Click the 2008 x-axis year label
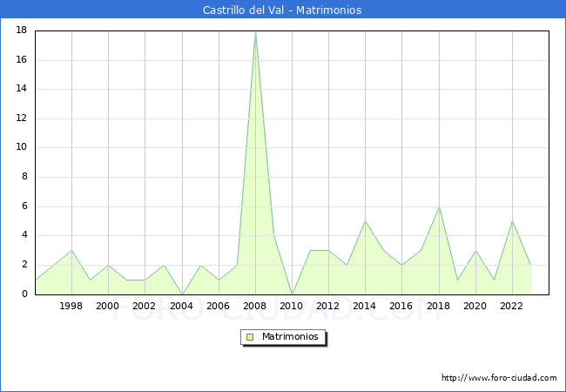This screenshot has height=392, width=566. point(255,306)
